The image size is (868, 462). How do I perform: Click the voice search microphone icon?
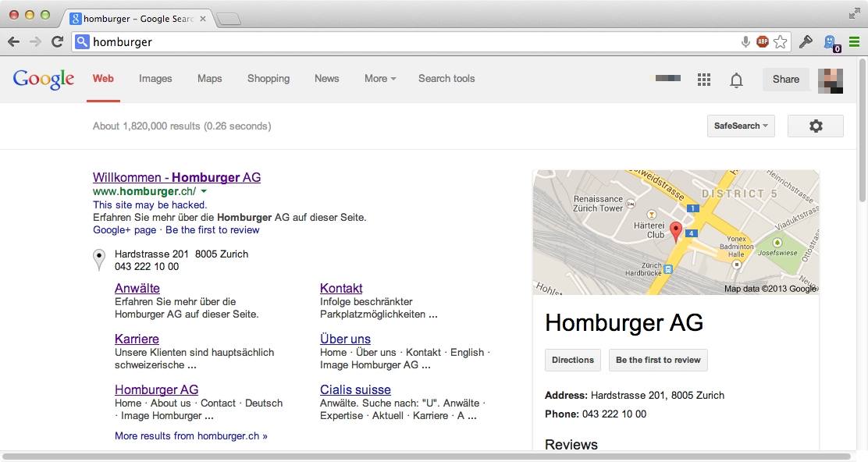[746, 42]
